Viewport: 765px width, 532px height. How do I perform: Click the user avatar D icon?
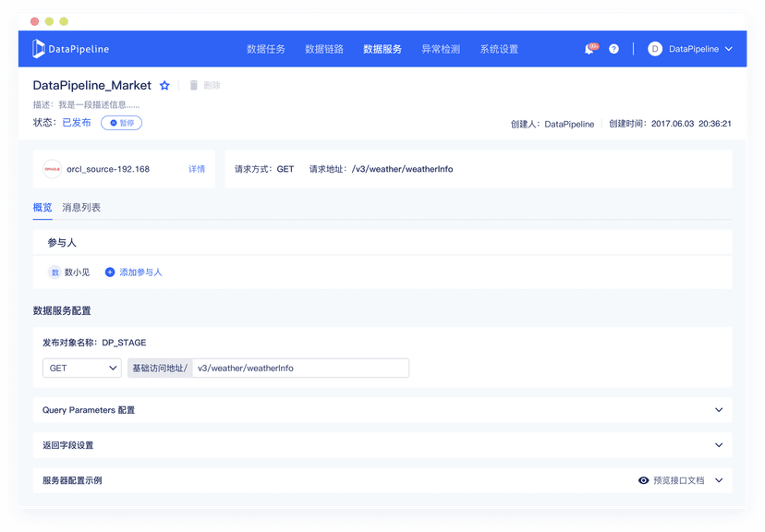655,49
